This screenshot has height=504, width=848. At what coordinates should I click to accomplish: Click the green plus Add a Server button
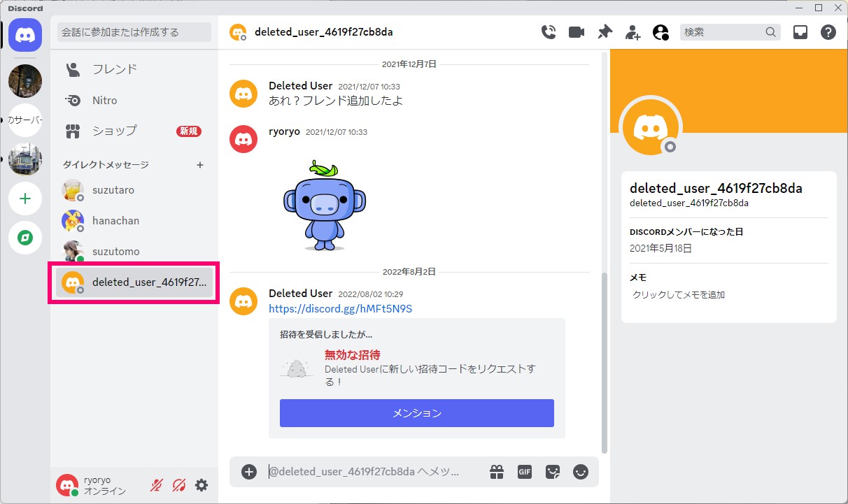coord(25,199)
